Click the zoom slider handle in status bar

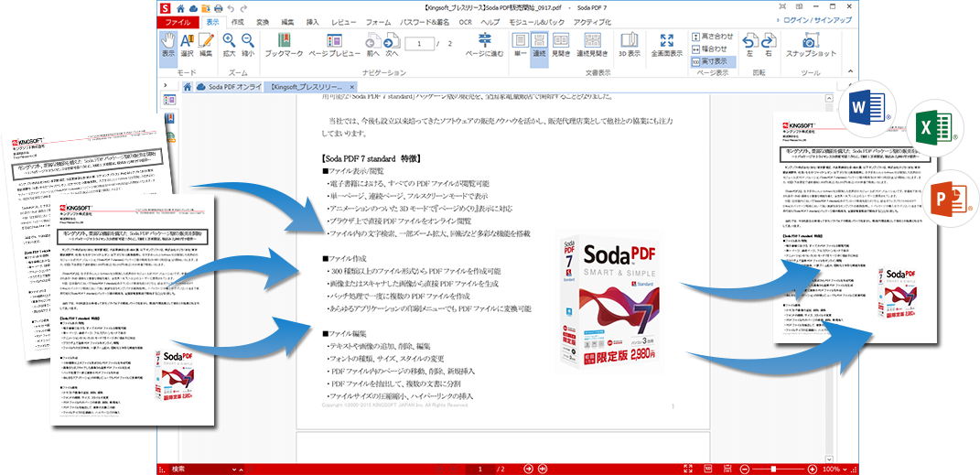[773, 469]
